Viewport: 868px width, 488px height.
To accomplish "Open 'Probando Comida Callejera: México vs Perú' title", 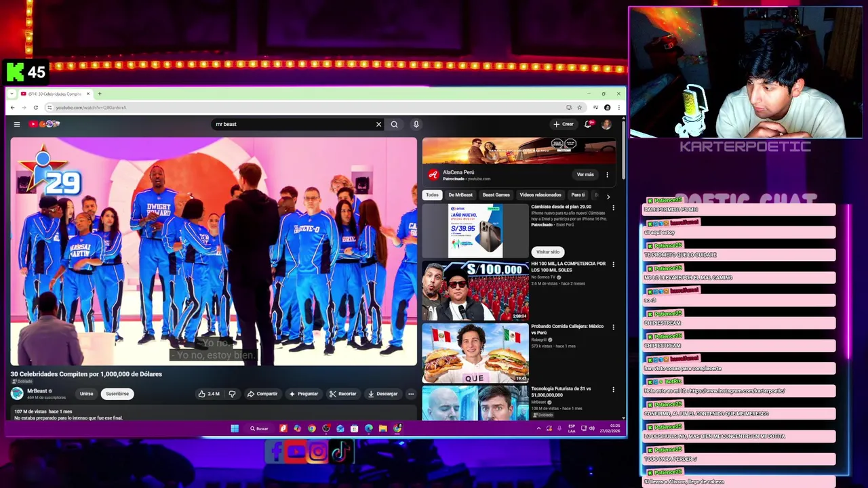I will [567, 329].
